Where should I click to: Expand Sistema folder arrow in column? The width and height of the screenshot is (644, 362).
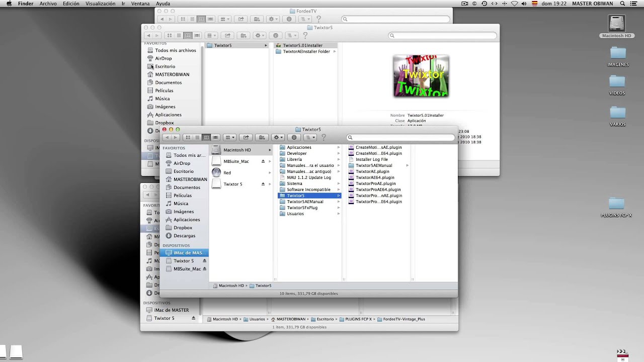(x=339, y=184)
